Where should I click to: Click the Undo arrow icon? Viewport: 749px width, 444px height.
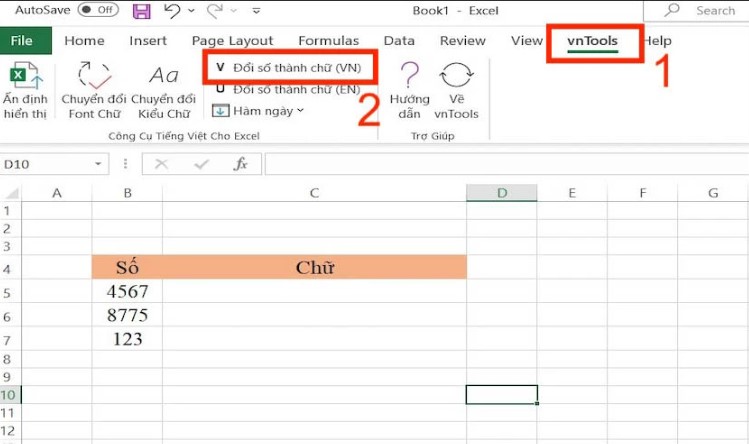(172, 11)
